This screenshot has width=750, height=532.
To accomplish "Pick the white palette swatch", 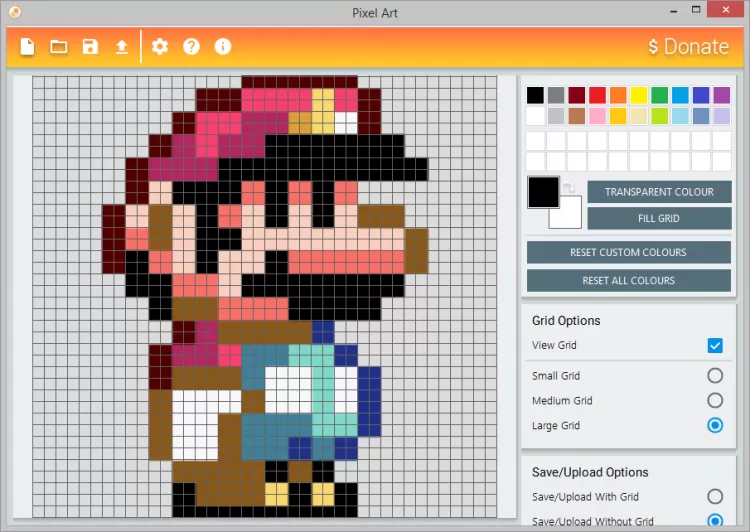I will pyautogui.click(x=535, y=116).
